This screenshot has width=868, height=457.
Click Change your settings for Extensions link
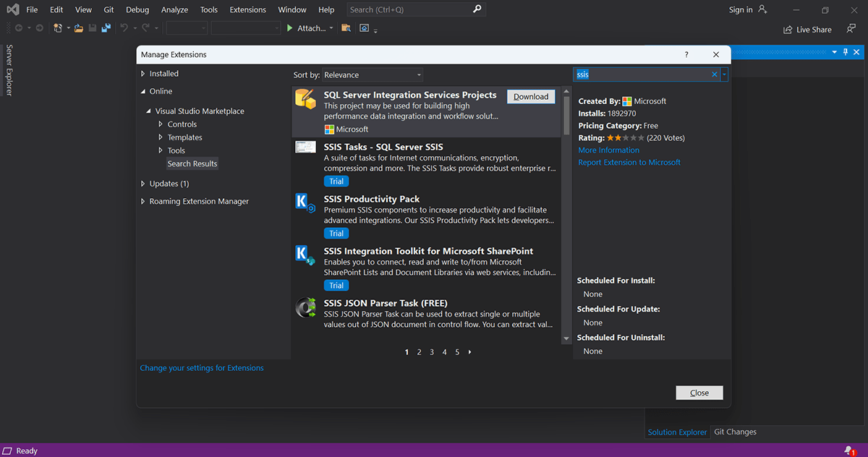coord(202,368)
